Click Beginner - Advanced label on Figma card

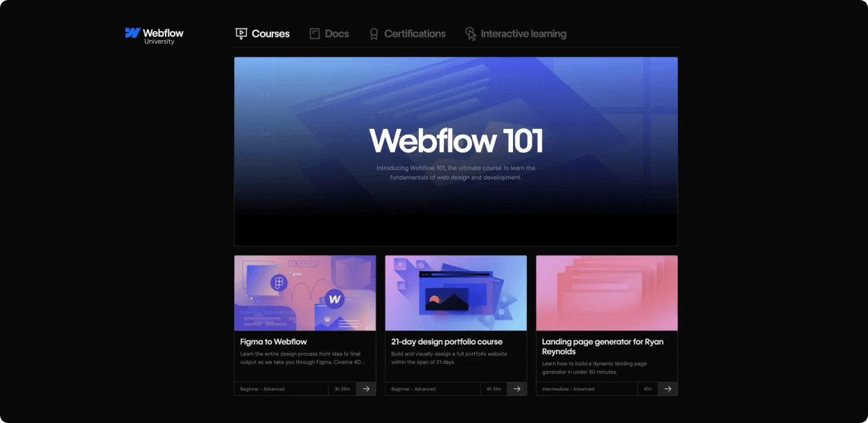point(262,389)
